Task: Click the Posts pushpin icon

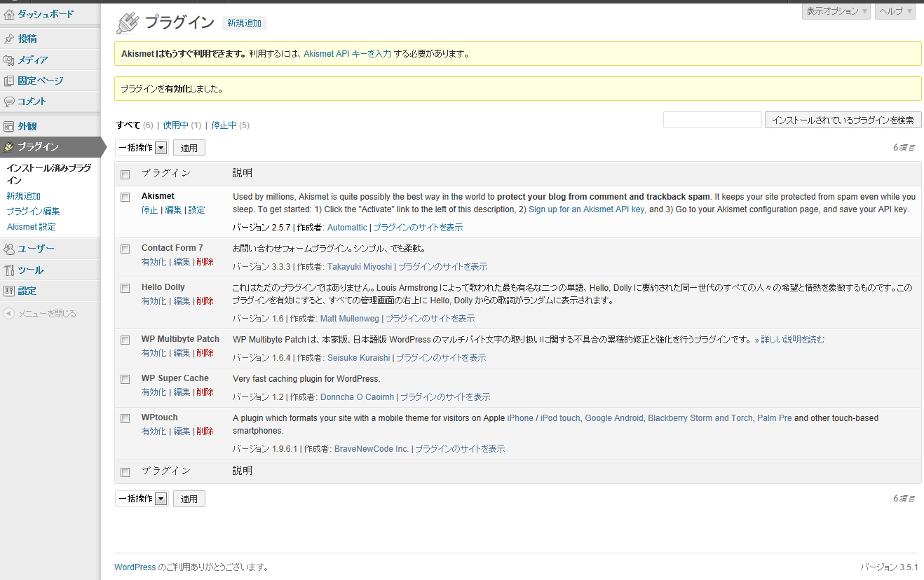Action: [9, 39]
